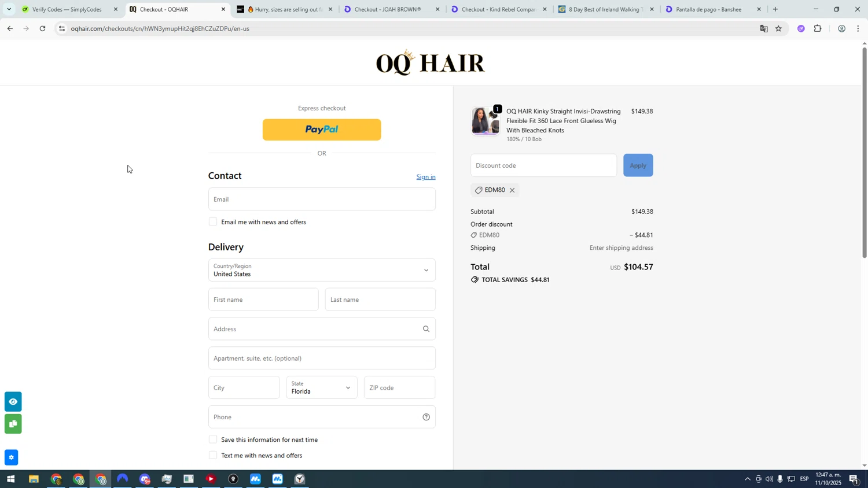This screenshot has width=868, height=488.
Task: Click the ZIP code field
Action: 399,388
